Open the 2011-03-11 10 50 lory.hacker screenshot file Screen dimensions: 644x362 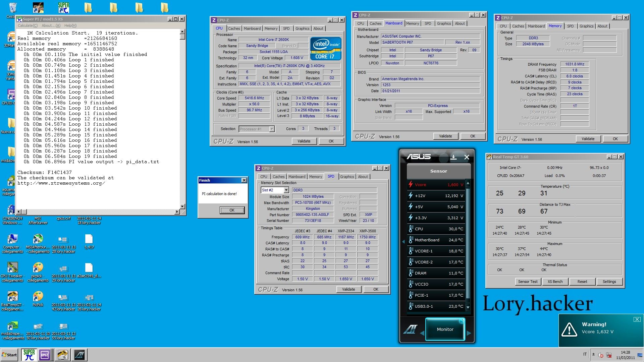pyautogui.click(x=38, y=330)
